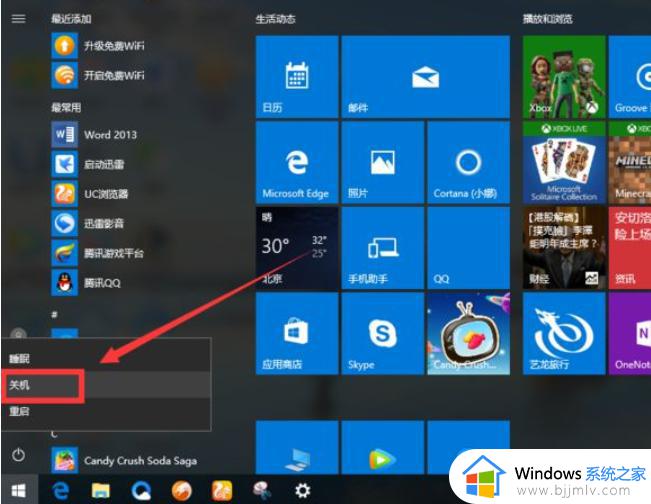The height and width of the screenshot is (504, 651).
Task: Open the Xbox tile
Action: click(564, 77)
